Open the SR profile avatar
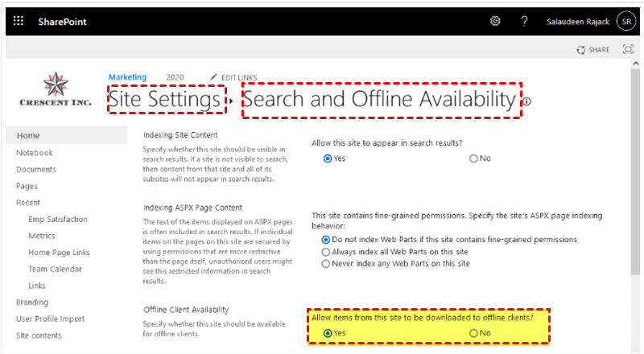Image resolution: width=644 pixels, height=354 pixels. click(x=626, y=22)
